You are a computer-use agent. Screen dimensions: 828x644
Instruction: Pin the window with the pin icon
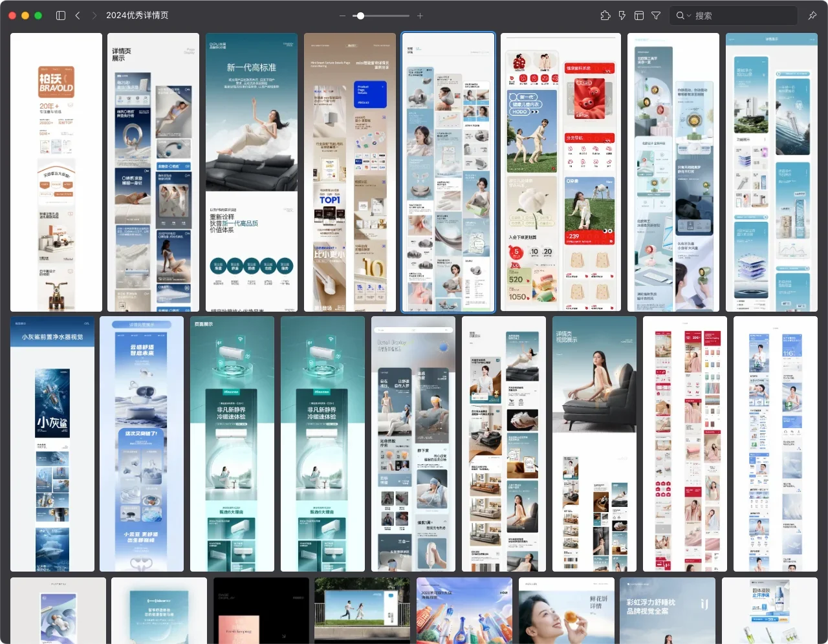tap(812, 16)
